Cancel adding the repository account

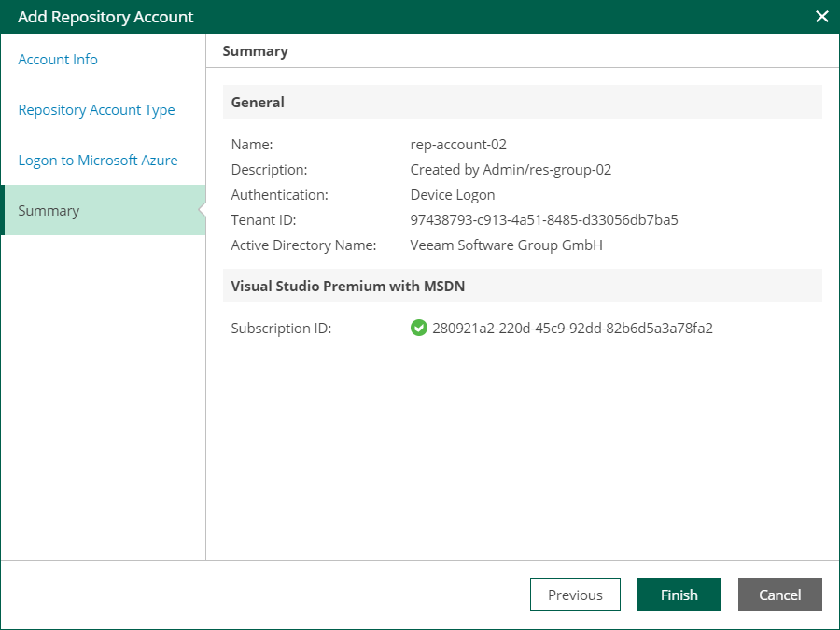[779, 595]
